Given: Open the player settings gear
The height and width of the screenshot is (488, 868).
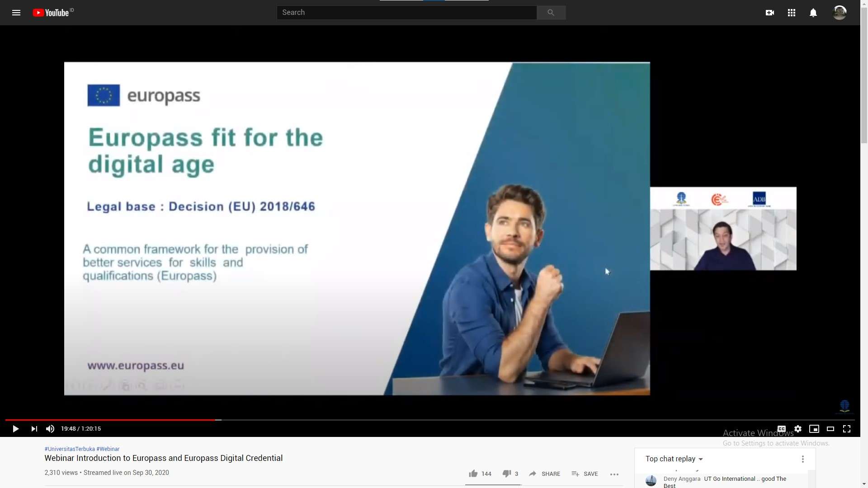Looking at the screenshot, I should tap(798, 429).
